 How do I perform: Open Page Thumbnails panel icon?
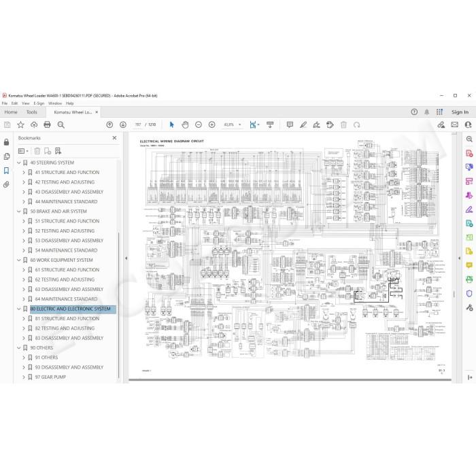pyautogui.click(x=6, y=156)
